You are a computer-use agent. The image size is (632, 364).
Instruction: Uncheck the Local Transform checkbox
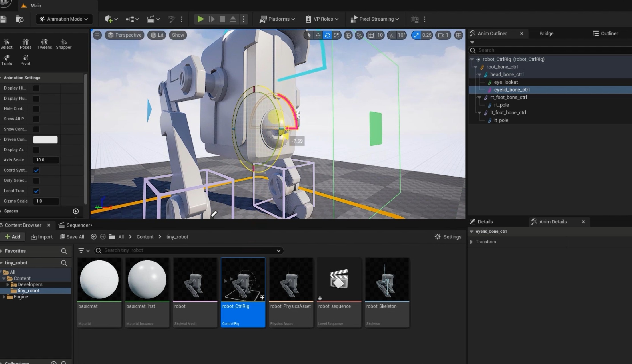coord(36,191)
